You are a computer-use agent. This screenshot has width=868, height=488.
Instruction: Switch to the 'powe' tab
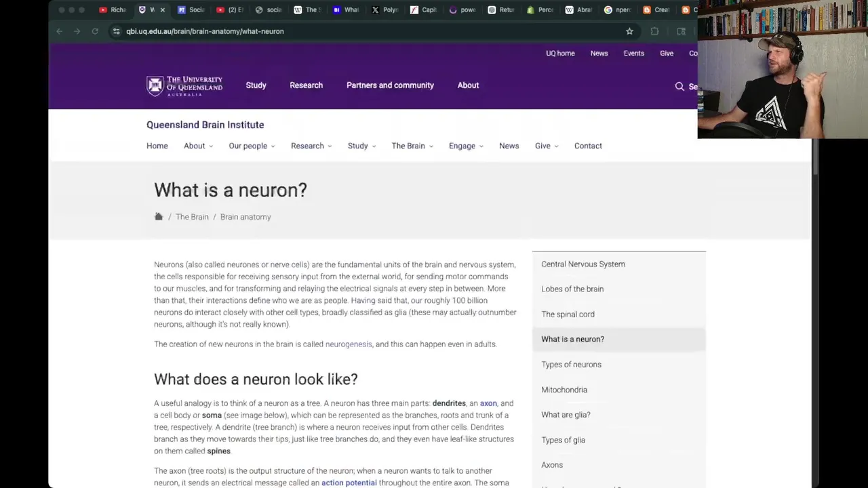pos(463,10)
